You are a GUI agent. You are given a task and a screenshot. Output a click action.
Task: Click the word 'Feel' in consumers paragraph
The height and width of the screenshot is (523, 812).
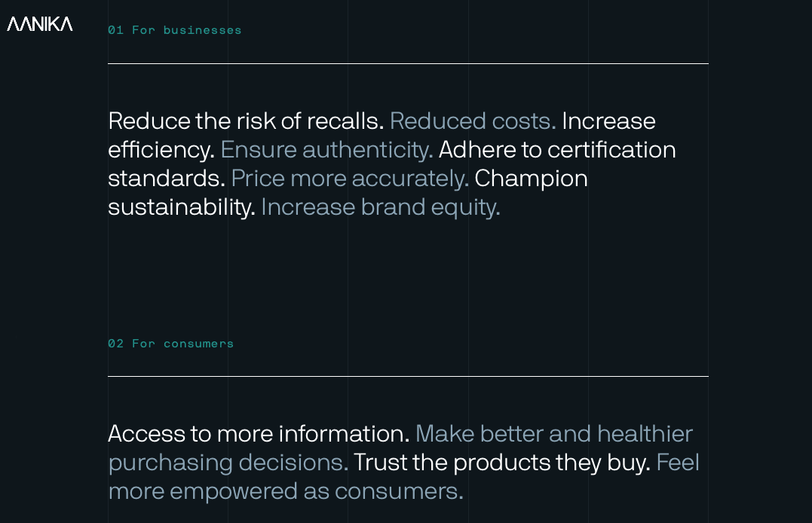[678, 463]
